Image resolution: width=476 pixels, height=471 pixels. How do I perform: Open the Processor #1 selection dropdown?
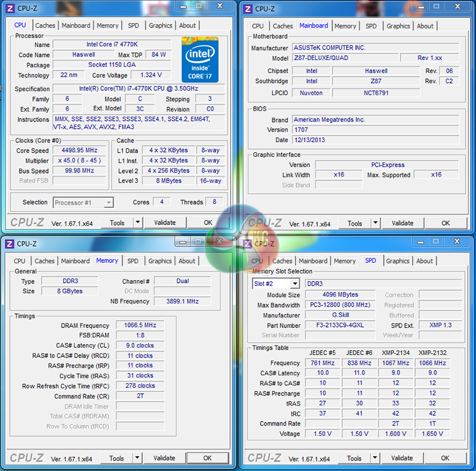click(x=109, y=202)
